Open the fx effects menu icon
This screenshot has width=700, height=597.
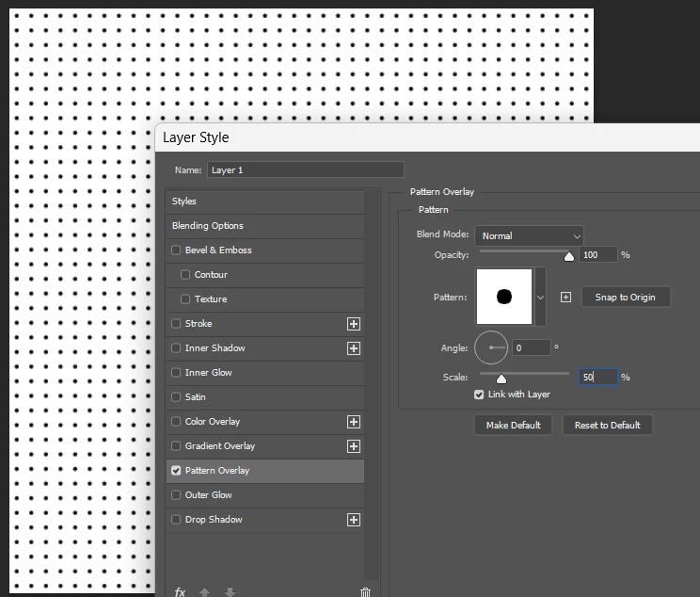pos(180,592)
